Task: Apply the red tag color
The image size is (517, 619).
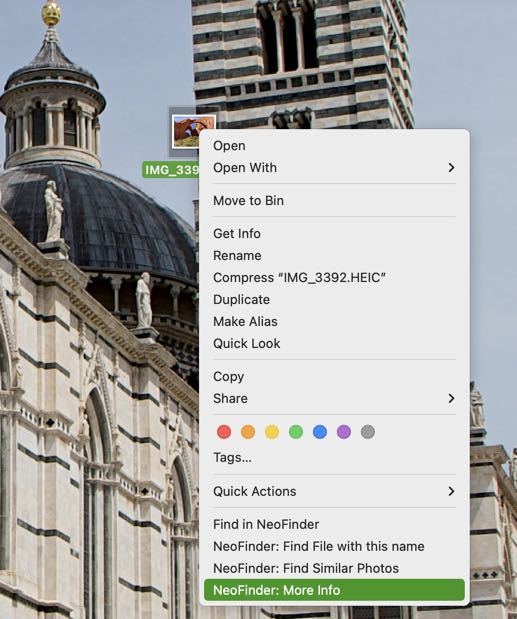Action: point(224,432)
